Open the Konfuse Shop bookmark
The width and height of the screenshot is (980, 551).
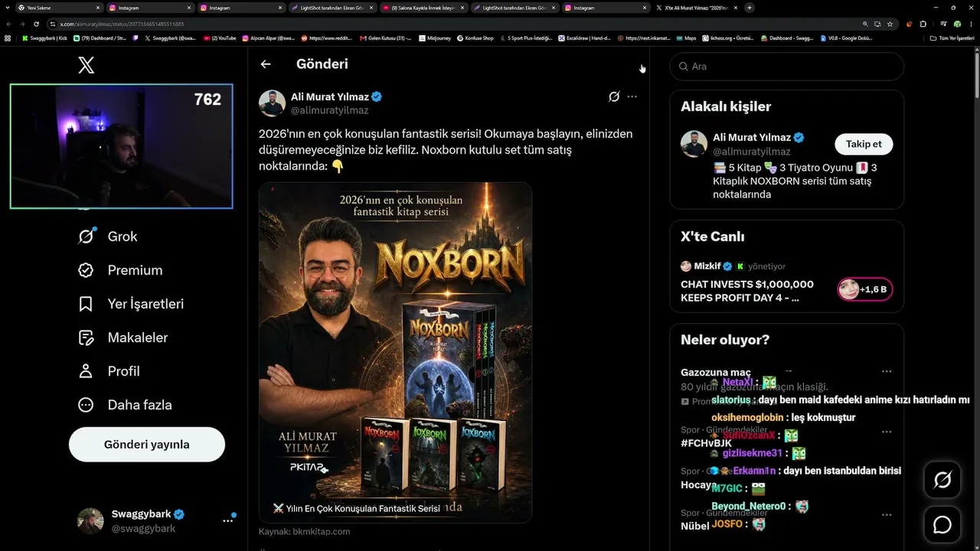(475, 37)
